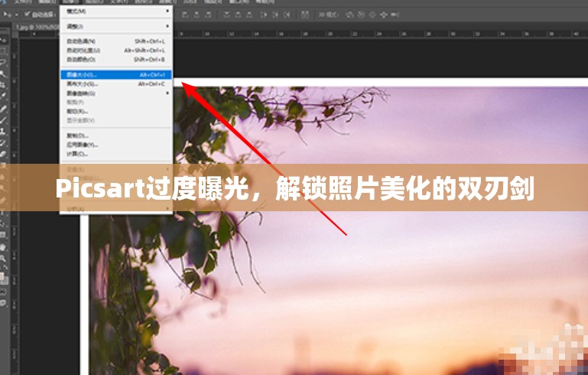The width and height of the screenshot is (588, 375).
Task: Choose 复制(D)... menu item
Action: click(x=116, y=135)
